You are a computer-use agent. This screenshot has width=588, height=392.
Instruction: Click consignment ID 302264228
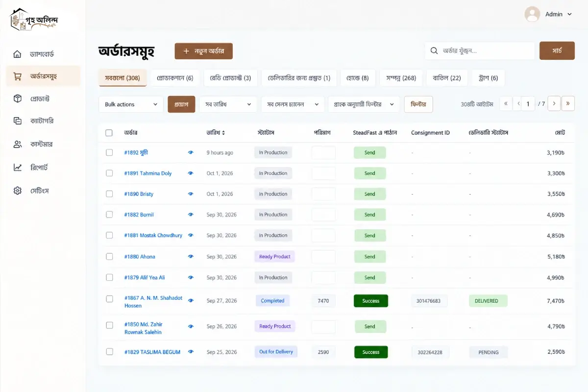[430, 352]
